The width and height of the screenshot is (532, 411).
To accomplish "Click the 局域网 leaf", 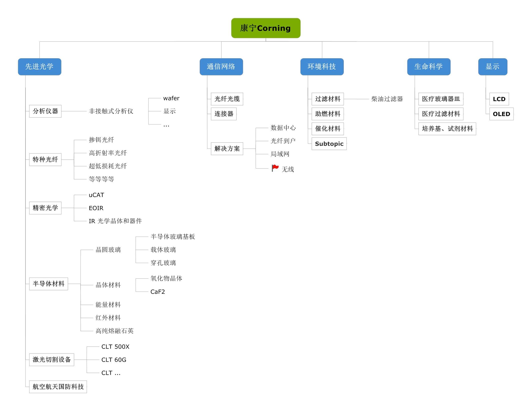I will coord(280,154).
